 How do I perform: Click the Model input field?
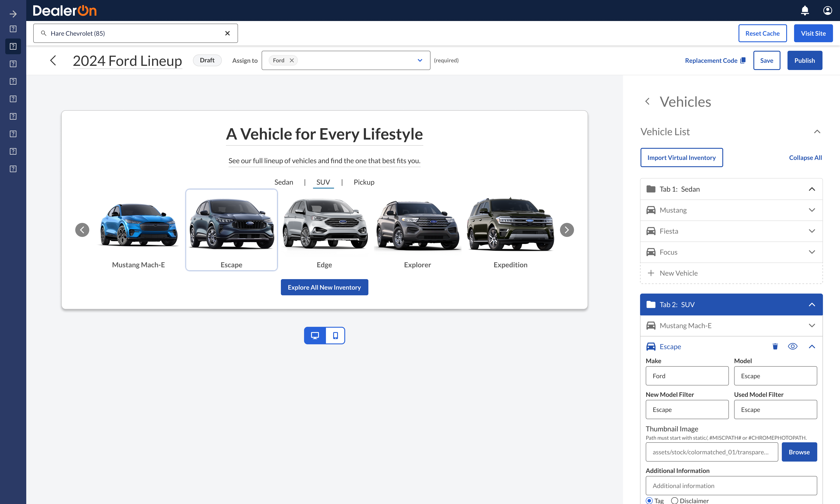(775, 376)
